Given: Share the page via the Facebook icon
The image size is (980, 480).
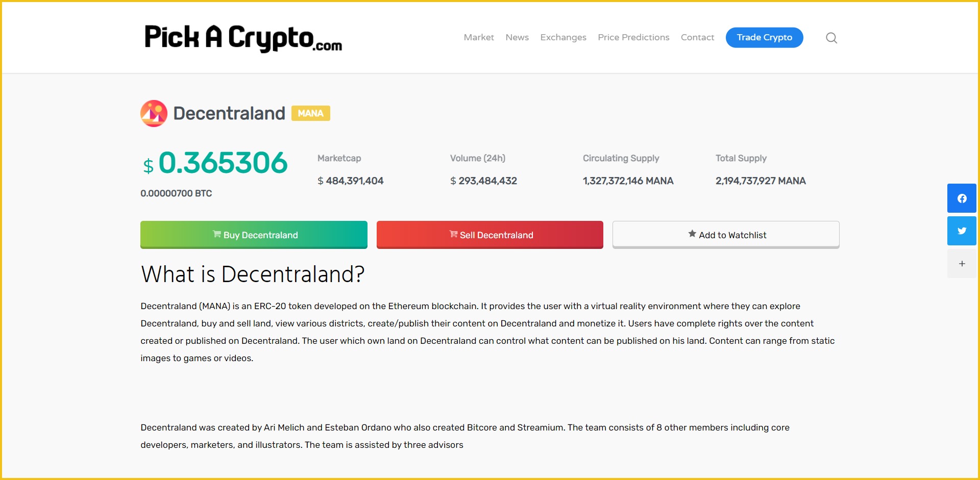Looking at the screenshot, I should (x=962, y=198).
